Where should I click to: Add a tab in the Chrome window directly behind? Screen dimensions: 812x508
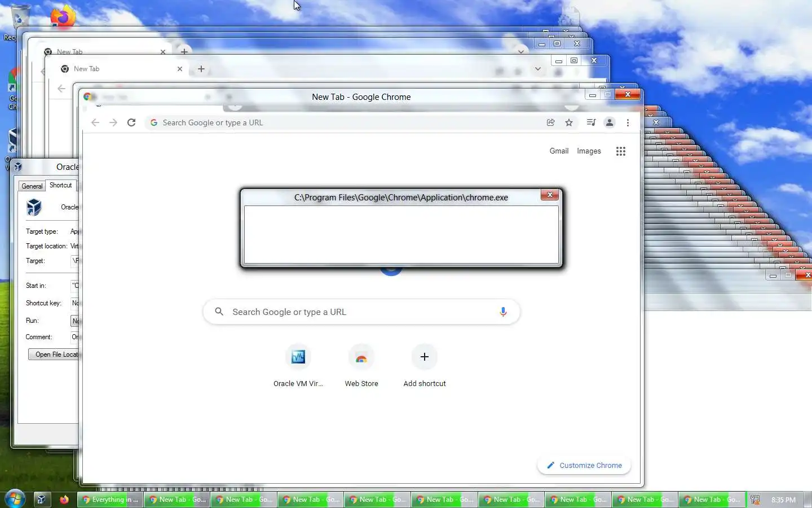(201, 69)
